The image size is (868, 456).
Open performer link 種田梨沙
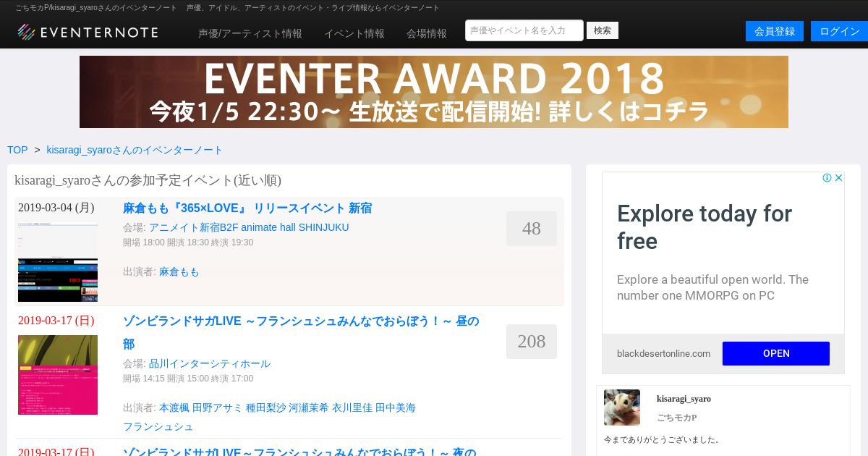[x=266, y=408]
